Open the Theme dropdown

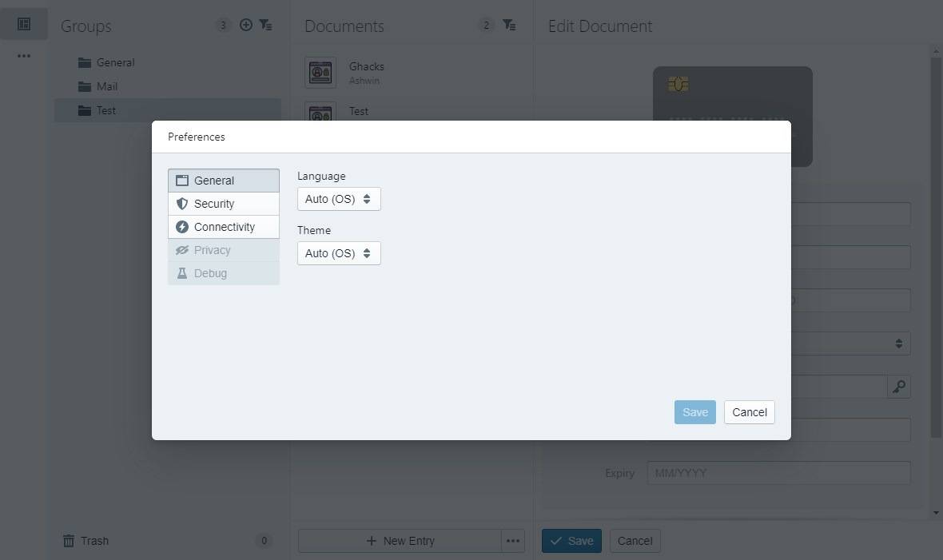339,253
